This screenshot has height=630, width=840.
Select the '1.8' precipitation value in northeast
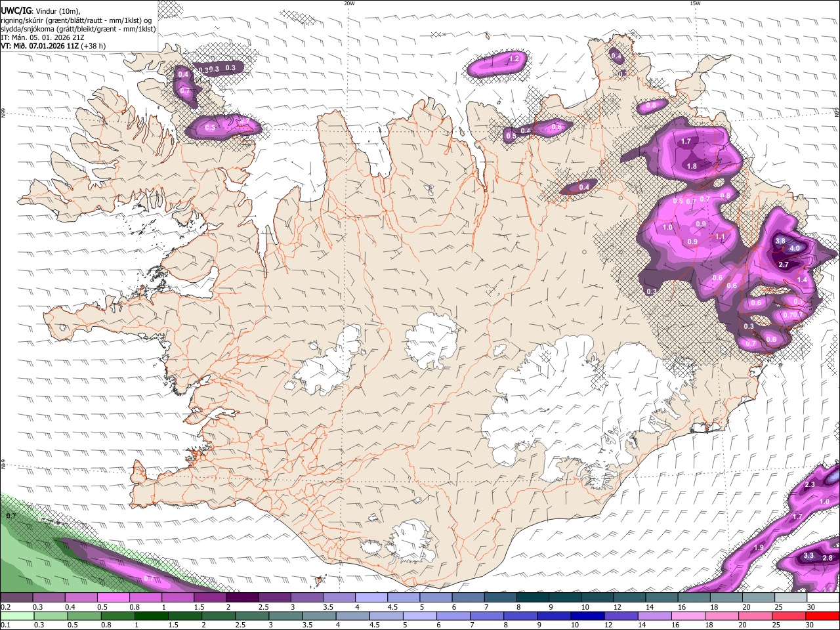coord(692,167)
